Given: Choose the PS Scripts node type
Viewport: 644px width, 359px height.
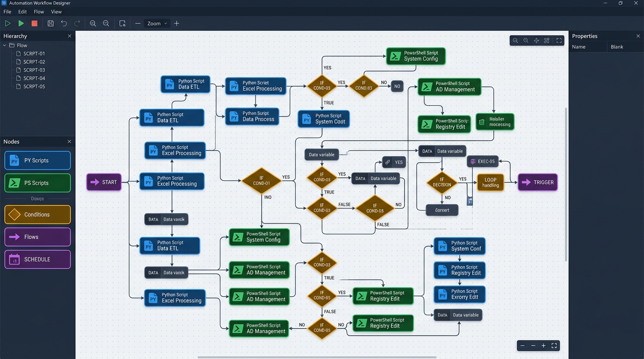Looking at the screenshot, I should (37, 183).
